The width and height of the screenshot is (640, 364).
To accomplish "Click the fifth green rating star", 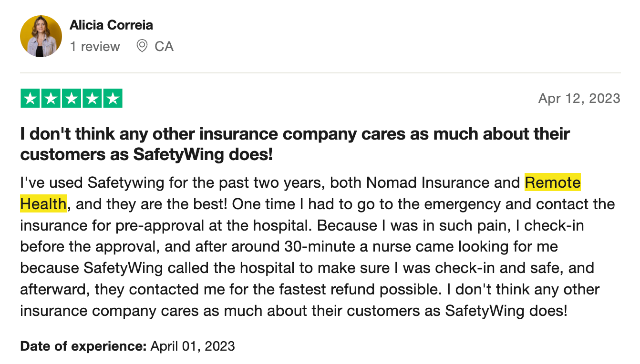I will click(x=113, y=99).
